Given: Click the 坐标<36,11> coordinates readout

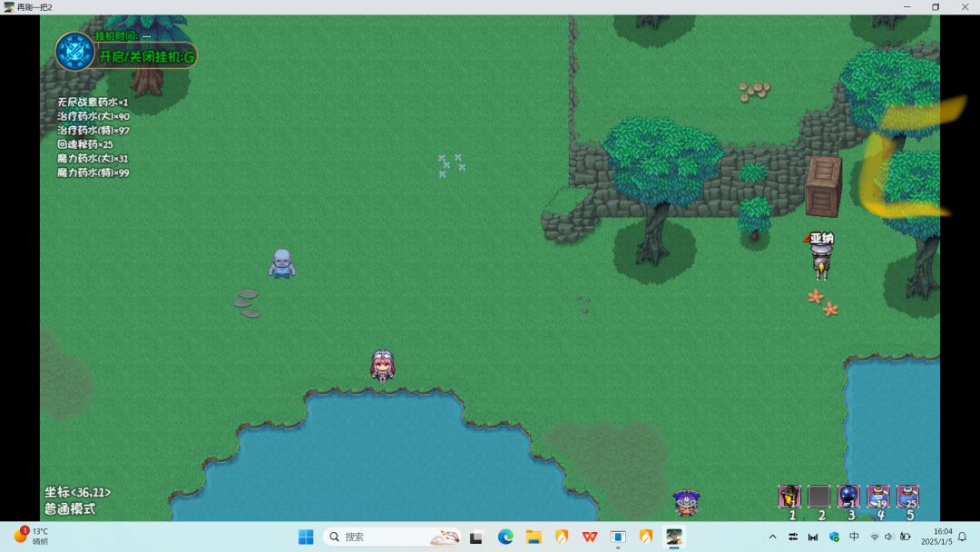Looking at the screenshot, I should [x=77, y=493].
